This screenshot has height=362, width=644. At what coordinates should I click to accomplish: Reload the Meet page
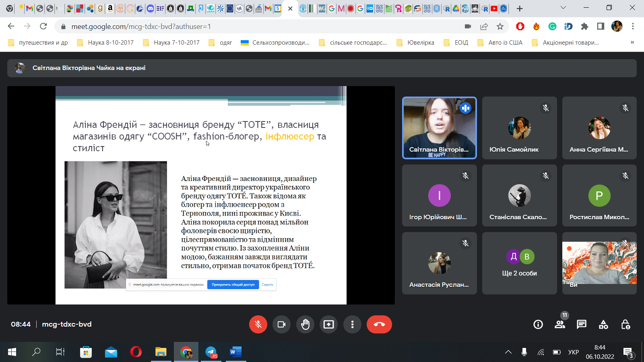43,26
